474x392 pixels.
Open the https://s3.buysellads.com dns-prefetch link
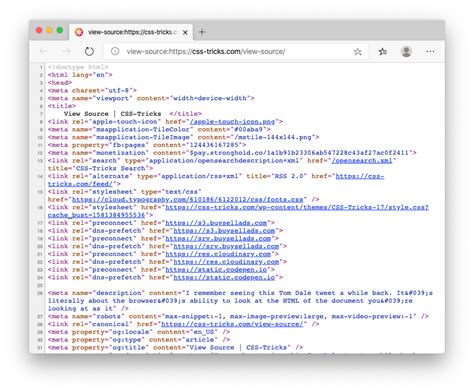tap(224, 231)
